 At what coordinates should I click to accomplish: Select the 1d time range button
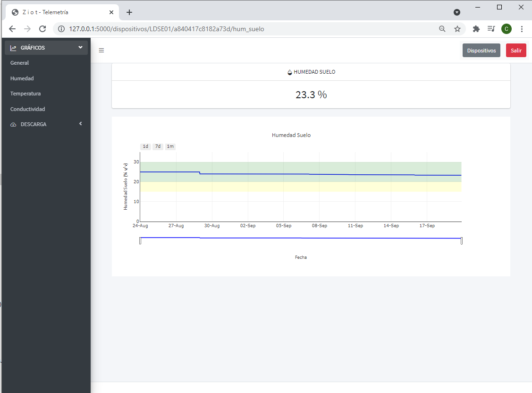[145, 146]
